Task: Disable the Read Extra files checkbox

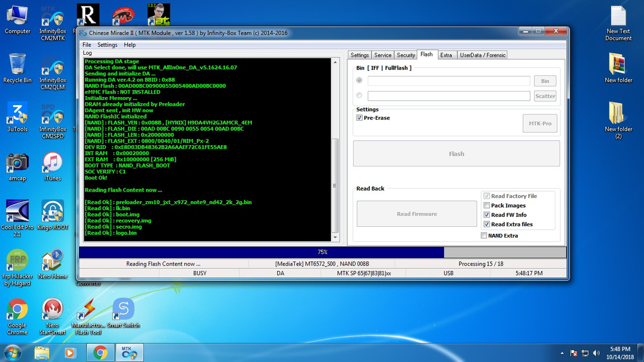Action: tap(487, 224)
